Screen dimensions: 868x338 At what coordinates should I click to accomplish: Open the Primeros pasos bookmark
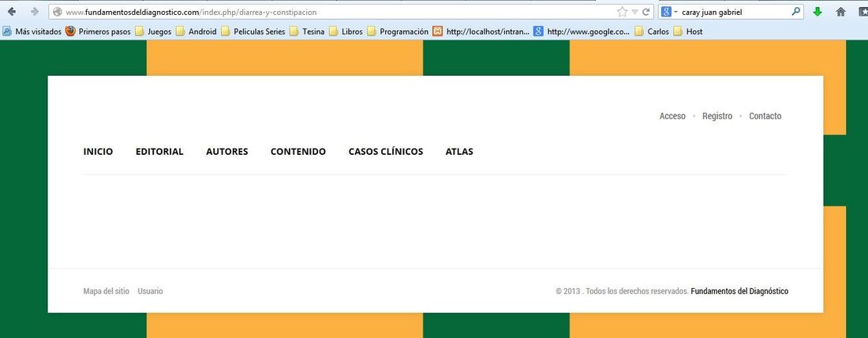98,32
